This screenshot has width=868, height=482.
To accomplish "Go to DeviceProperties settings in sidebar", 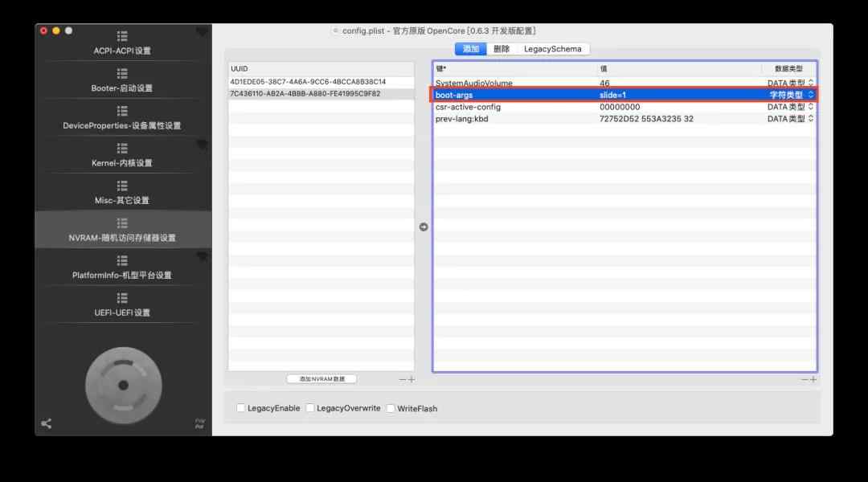I will pyautogui.click(x=122, y=118).
